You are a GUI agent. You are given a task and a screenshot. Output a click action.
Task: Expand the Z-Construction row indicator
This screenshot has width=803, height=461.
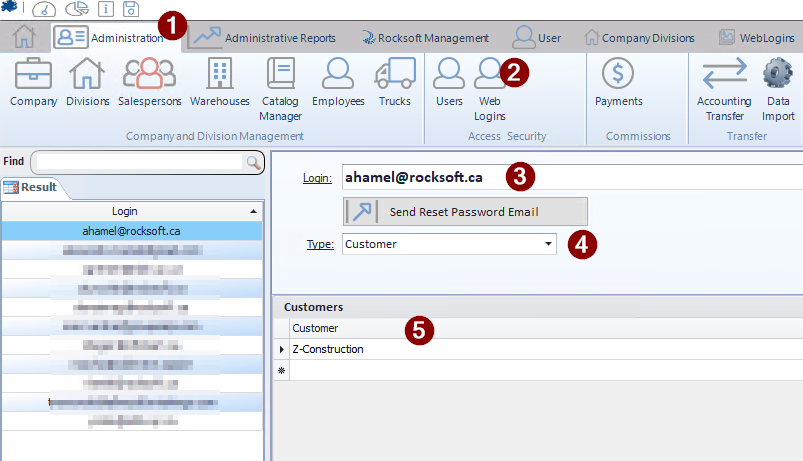pyautogui.click(x=282, y=349)
